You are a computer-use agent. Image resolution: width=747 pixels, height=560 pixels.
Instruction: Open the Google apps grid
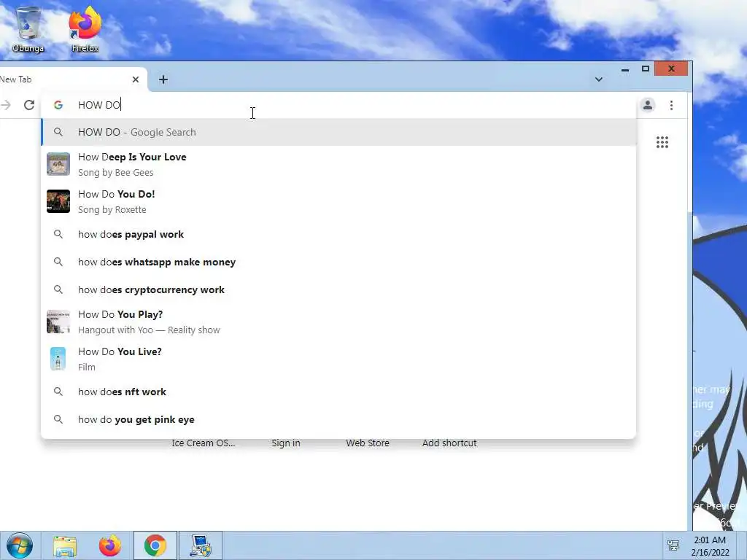[x=662, y=142]
